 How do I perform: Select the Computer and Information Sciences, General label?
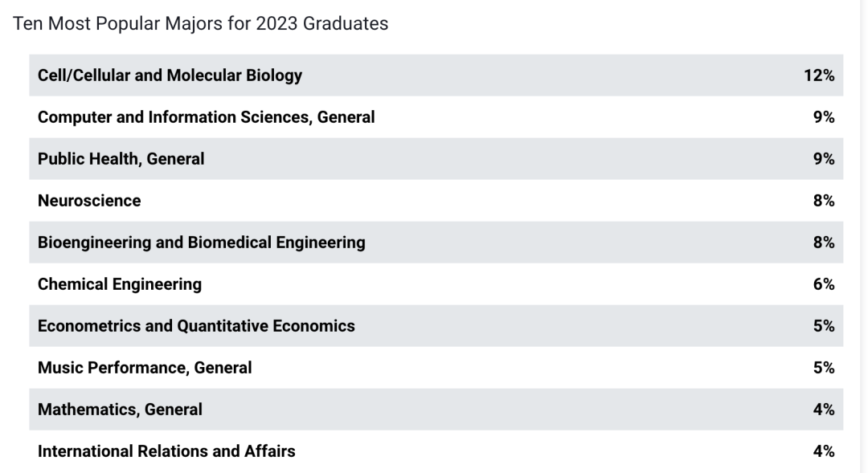click(206, 117)
